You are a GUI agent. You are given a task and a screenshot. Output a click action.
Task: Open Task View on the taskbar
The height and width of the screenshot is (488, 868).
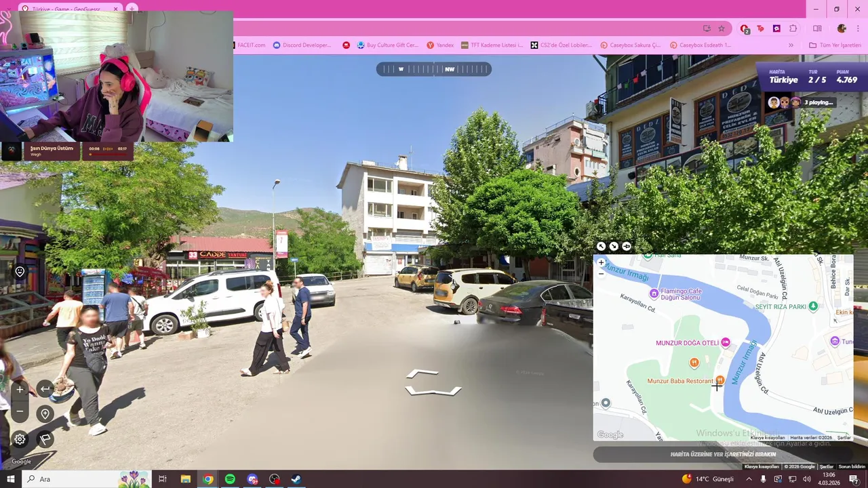pyautogui.click(x=163, y=479)
